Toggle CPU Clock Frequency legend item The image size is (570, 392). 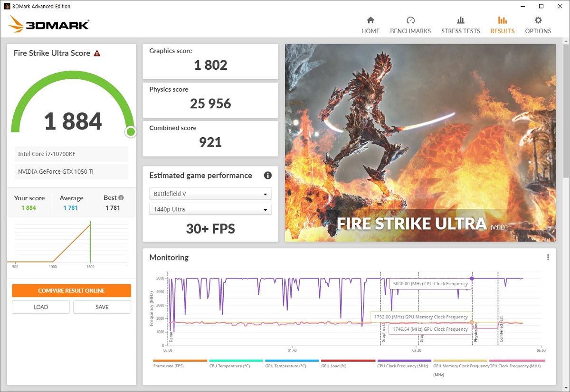tap(404, 364)
